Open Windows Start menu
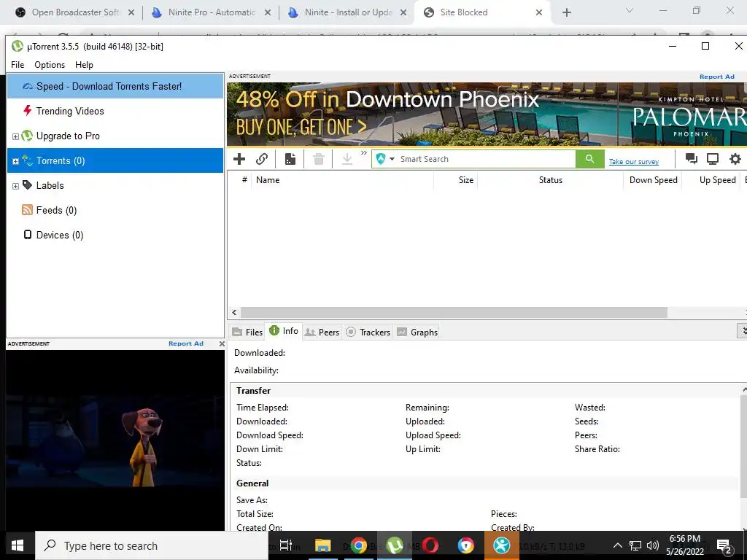The width and height of the screenshot is (747, 560). point(18,545)
